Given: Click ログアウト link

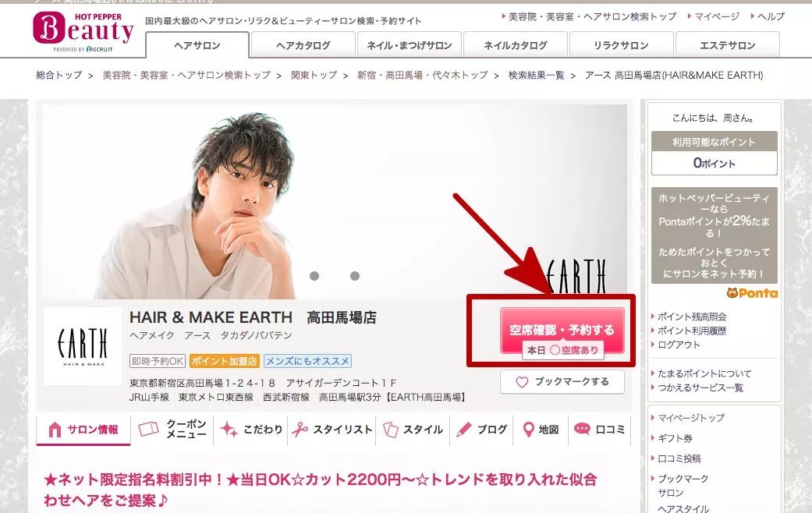Looking at the screenshot, I should [x=679, y=345].
